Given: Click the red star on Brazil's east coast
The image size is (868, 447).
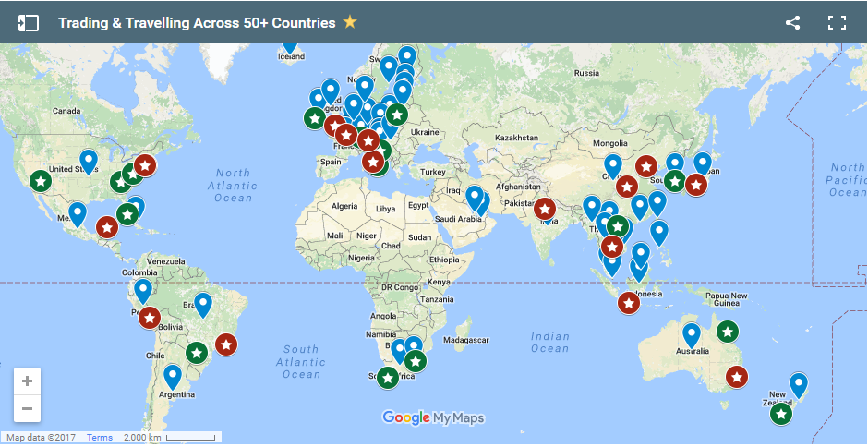Looking at the screenshot, I should tap(225, 344).
